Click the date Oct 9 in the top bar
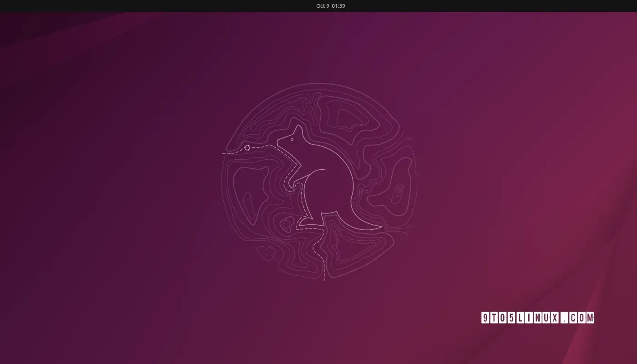637x364 pixels. [x=322, y=6]
